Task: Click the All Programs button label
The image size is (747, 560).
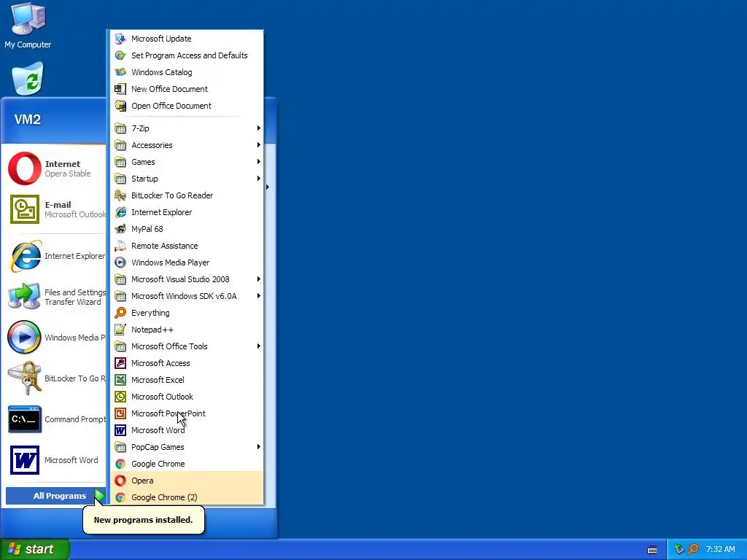Action: click(60, 496)
